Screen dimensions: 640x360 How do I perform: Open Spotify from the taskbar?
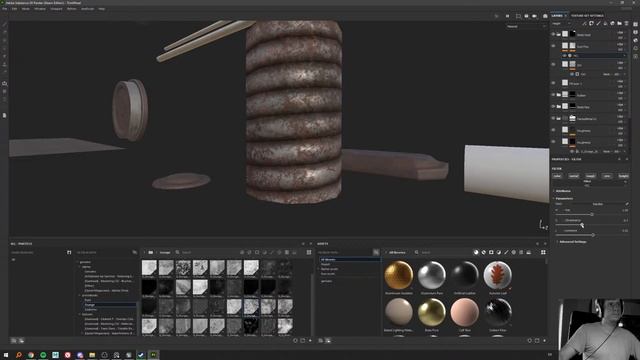pos(43,355)
